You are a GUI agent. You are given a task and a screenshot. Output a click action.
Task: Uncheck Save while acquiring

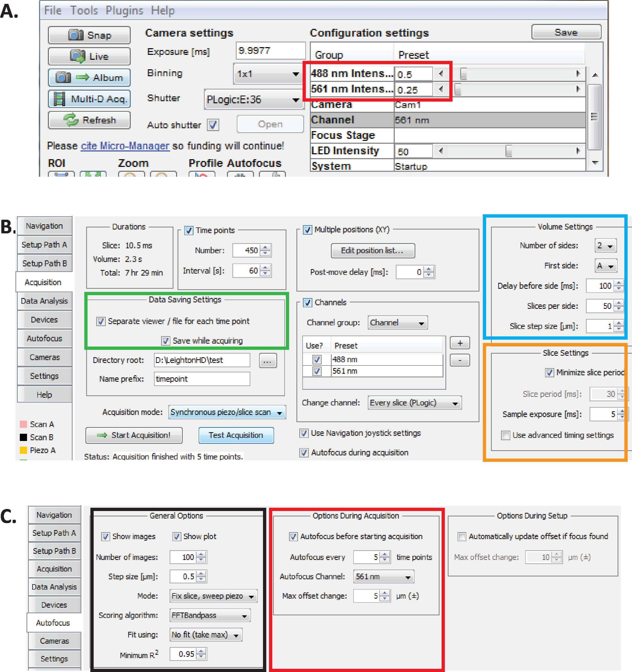click(165, 341)
